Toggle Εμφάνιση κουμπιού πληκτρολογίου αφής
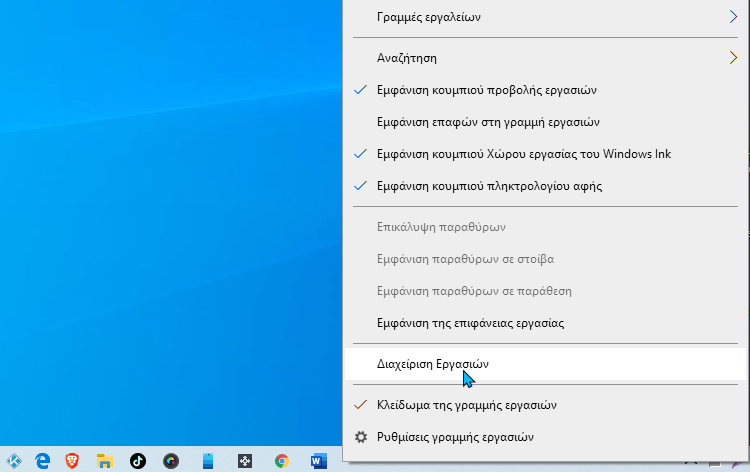 tap(545, 186)
